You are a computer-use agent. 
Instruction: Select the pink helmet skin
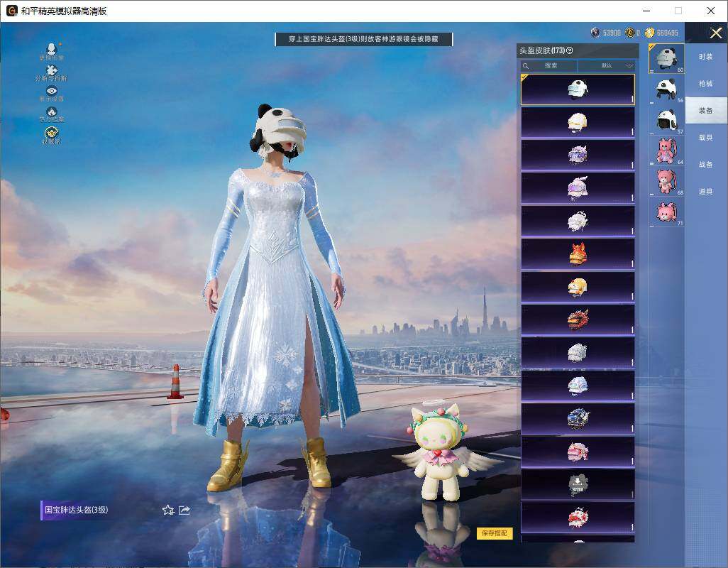click(x=578, y=452)
